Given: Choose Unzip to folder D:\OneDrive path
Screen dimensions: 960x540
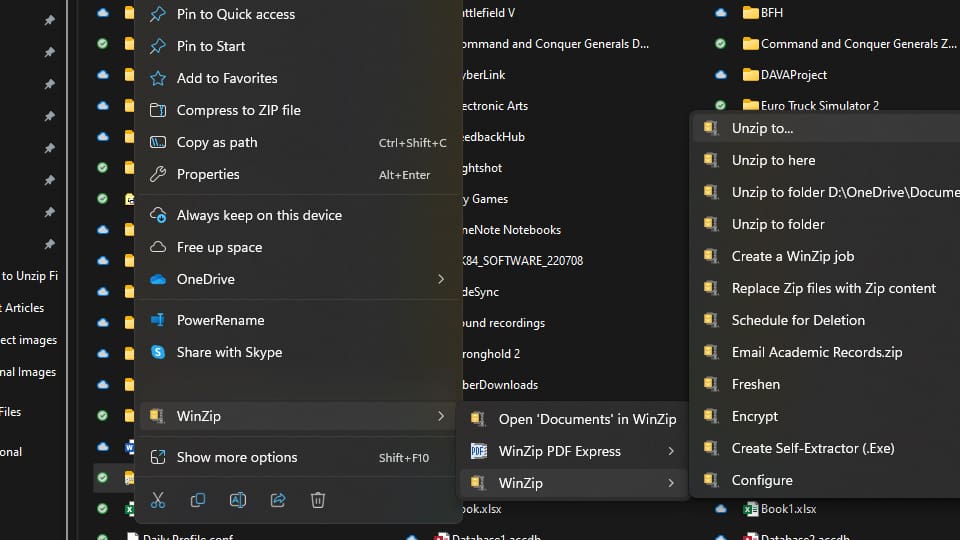Looking at the screenshot, I should (x=827, y=192).
